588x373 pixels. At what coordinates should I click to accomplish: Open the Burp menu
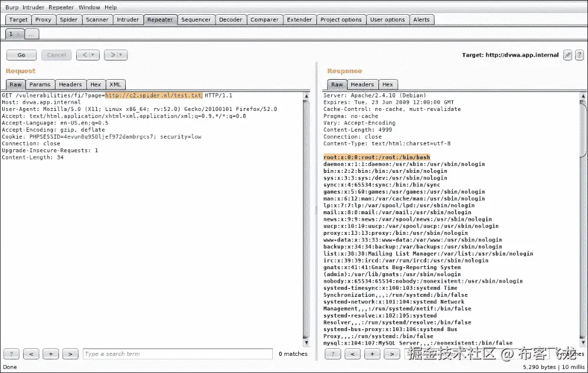coord(12,7)
